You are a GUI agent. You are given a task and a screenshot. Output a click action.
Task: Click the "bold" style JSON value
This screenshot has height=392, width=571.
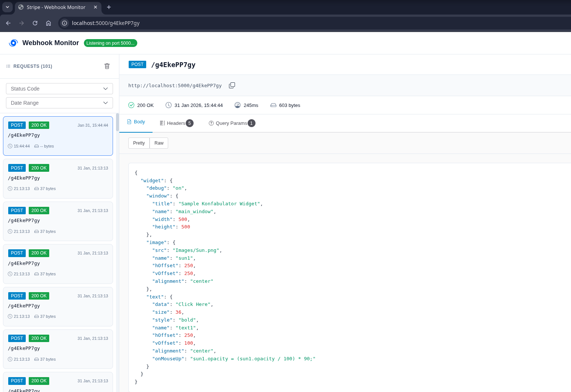click(187, 320)
